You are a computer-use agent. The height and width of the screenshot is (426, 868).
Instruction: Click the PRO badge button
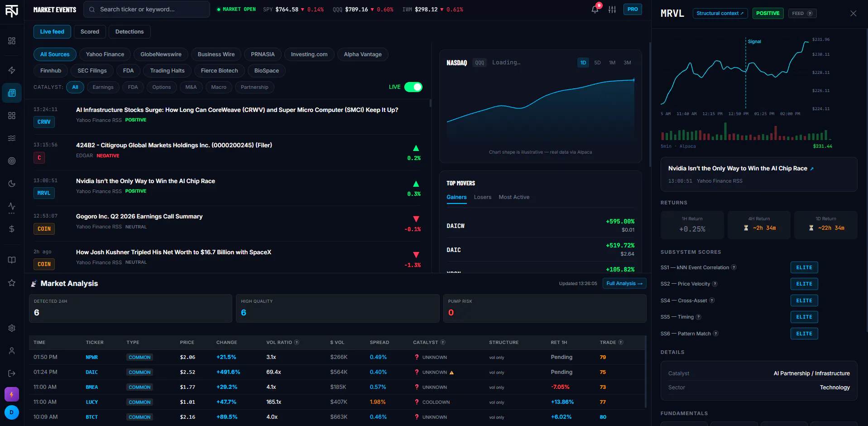pos(633,9)
